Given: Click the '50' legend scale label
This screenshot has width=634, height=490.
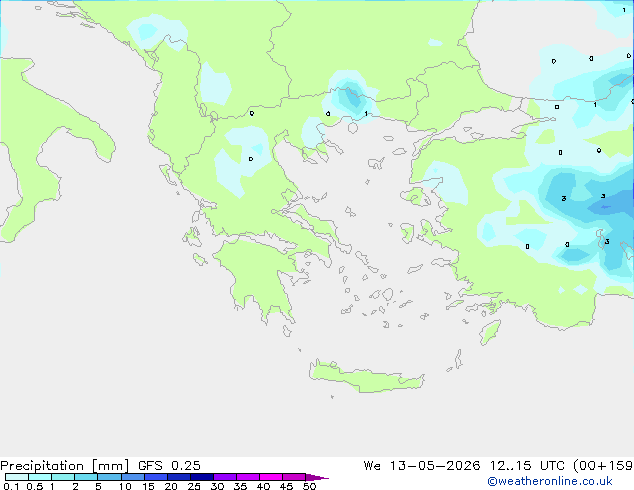Looking at the screenshot, I should tap(309, 486).
